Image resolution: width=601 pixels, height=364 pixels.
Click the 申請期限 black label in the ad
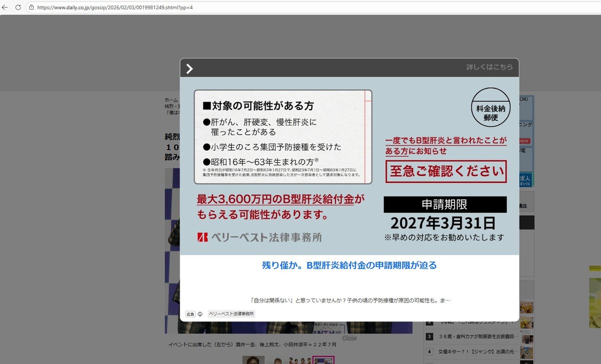pos(445,204)
